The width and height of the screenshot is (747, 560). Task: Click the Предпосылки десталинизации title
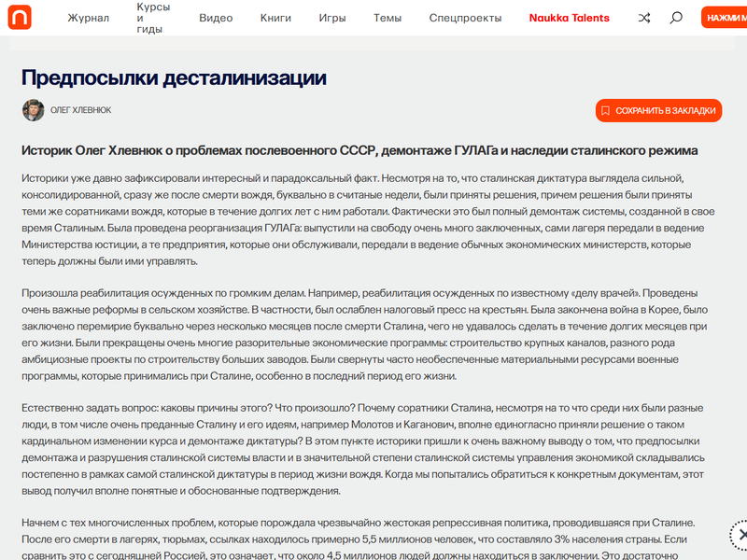pyautogui.click(x=174, y=77)
